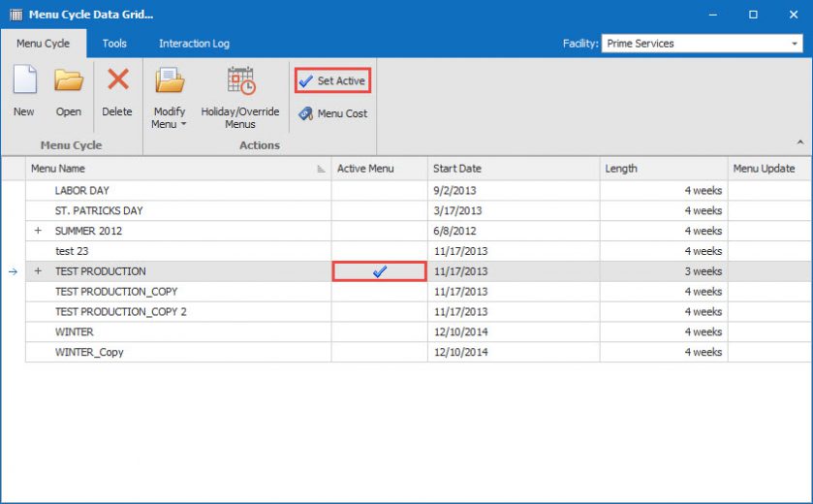Click the Active Menu cell for WINTER

[379, 332]
